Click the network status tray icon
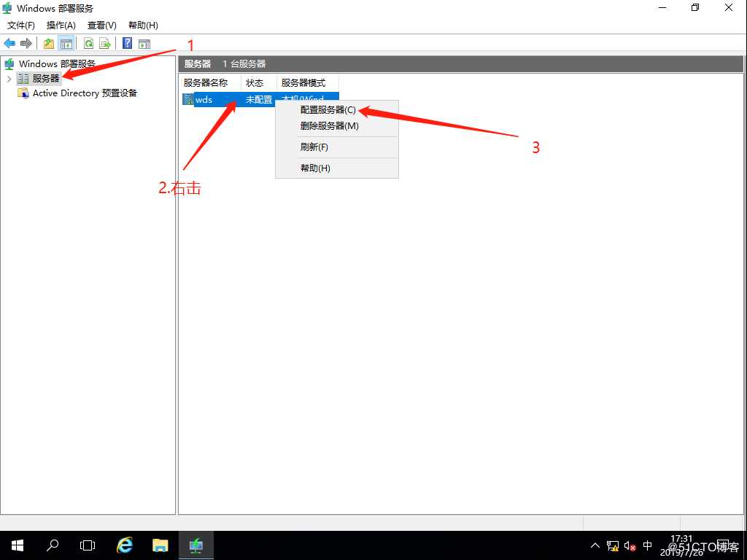The image size is (747, 560). [x=613, y=545]
